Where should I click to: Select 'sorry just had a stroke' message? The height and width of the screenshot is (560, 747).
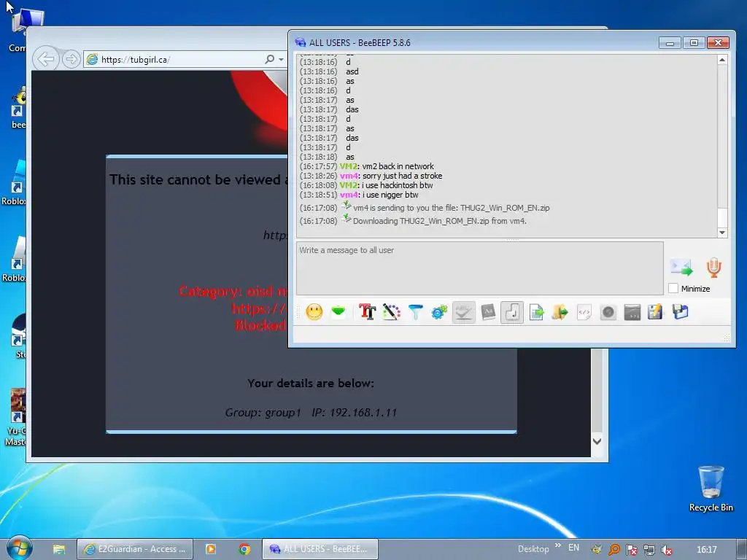(402, 176)
